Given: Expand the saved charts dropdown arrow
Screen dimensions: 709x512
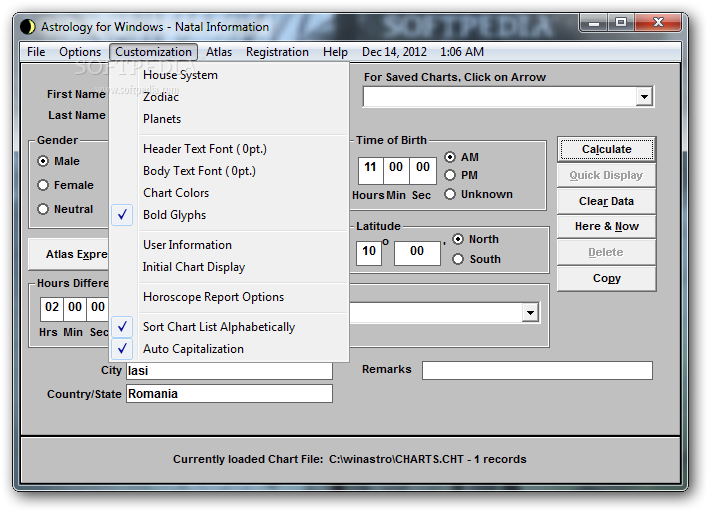Looking at the screenshot, I should pos(644,97).
